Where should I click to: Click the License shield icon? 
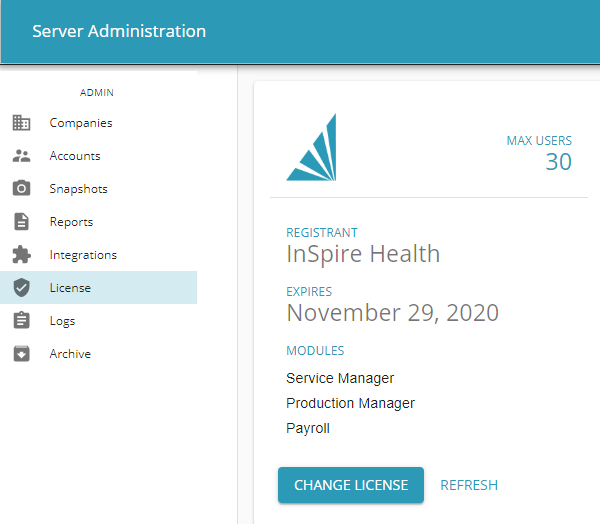[21, 288]
